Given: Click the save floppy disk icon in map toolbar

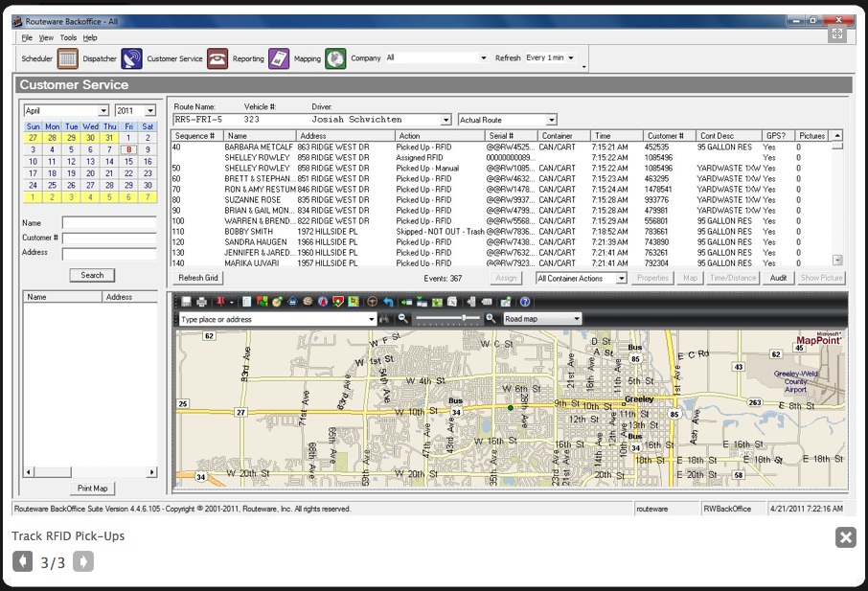Looking at the screenshot, I should 186,302.
